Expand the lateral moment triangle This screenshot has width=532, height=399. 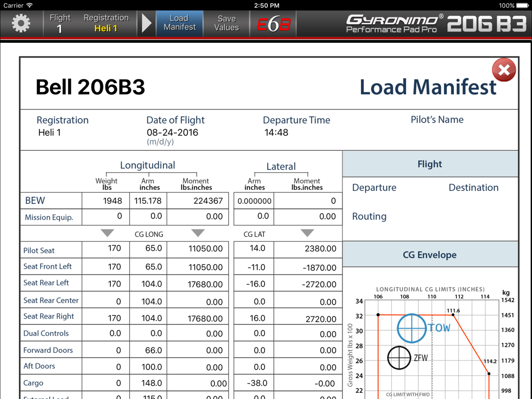click(307, 233)
